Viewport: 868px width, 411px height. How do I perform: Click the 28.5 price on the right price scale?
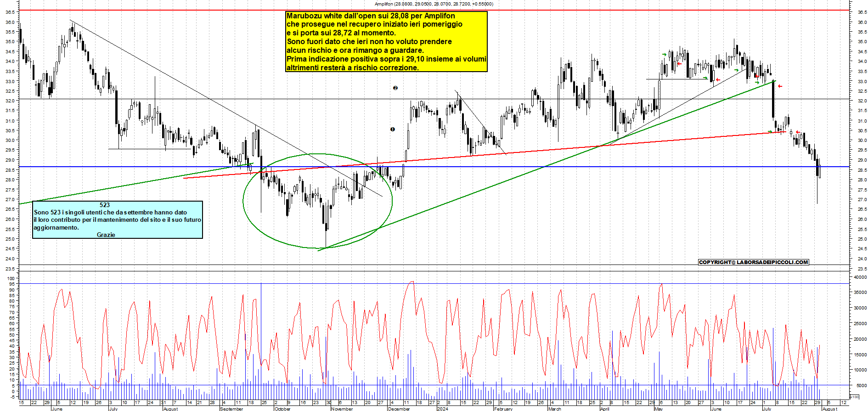tap(862, 170)
